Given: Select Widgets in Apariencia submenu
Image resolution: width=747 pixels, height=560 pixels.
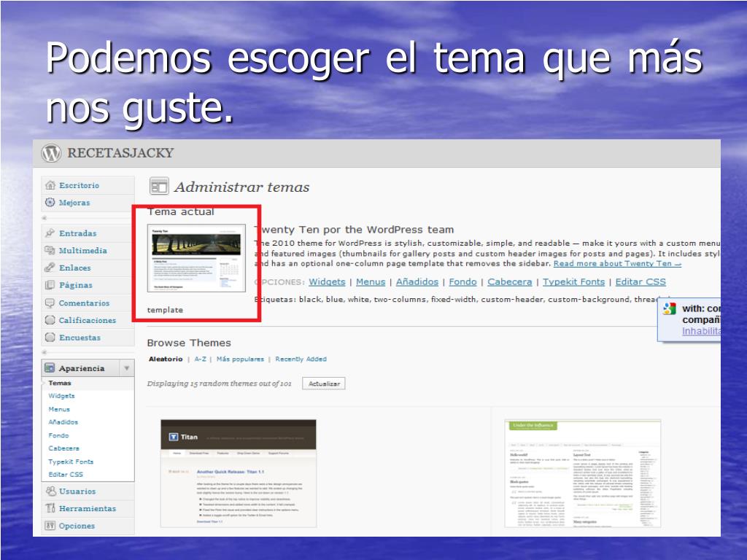Looking at the screenshot, I should (x=61, y=396).
